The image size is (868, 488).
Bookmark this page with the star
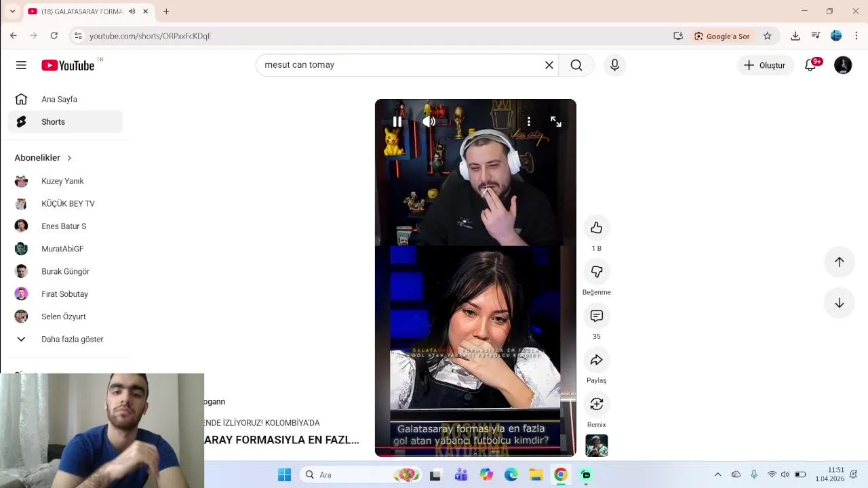click(767, 36)
